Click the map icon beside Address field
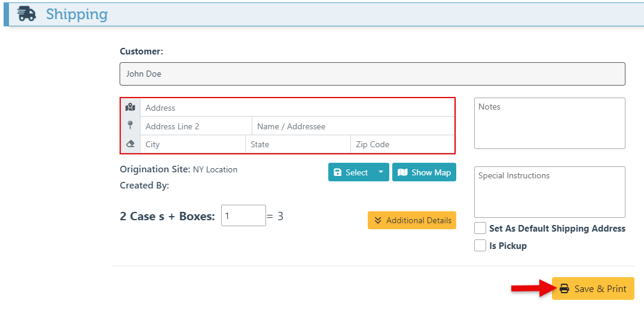The height and width of the screenshot is (310, 644). (x=130, y=107)
